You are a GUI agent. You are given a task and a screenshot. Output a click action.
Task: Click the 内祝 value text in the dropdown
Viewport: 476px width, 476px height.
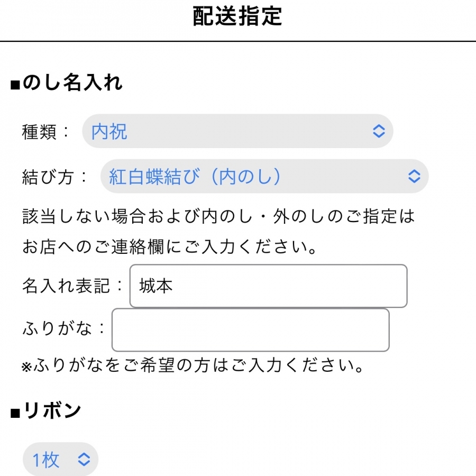coord(109,131)
